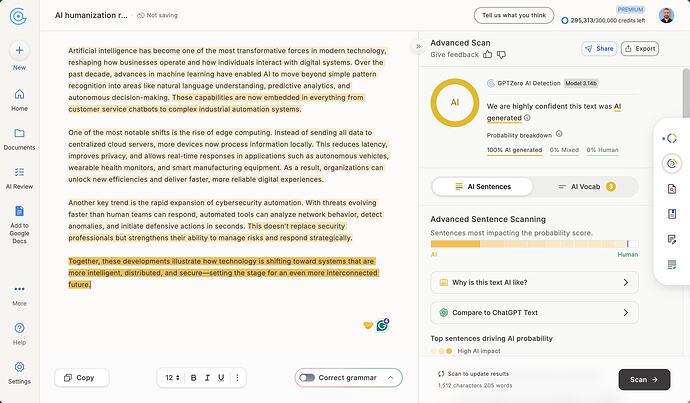Click the Scan button
690x403 pixels.
point(644,379)
